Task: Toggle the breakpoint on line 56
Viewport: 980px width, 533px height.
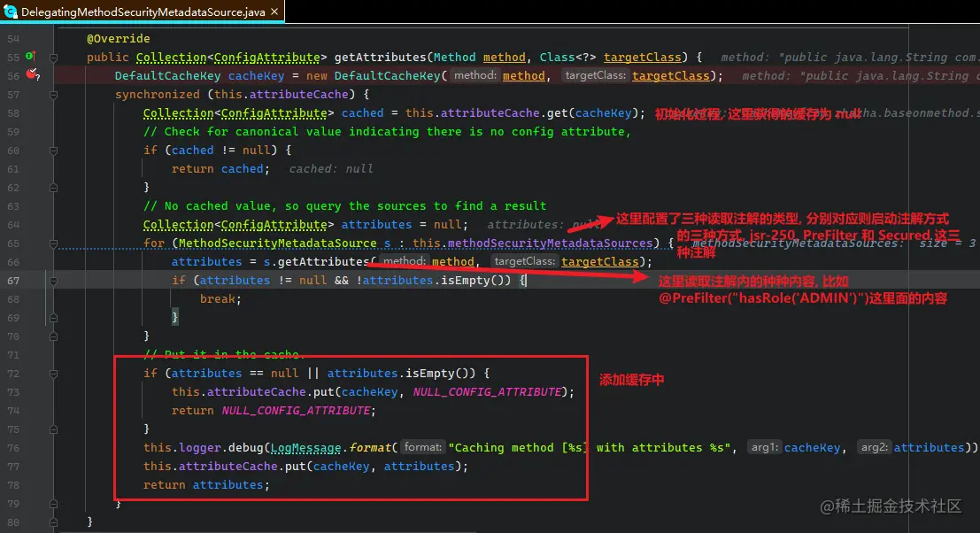Action: [x=32, y=75]
